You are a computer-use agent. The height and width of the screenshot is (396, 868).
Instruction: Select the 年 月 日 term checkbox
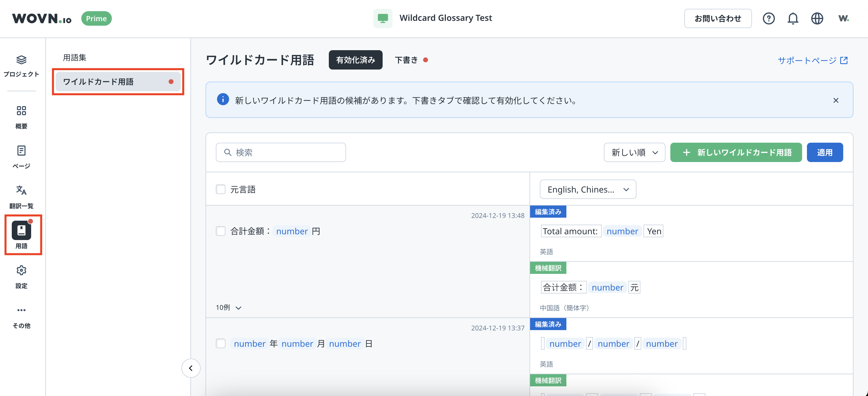221,343
